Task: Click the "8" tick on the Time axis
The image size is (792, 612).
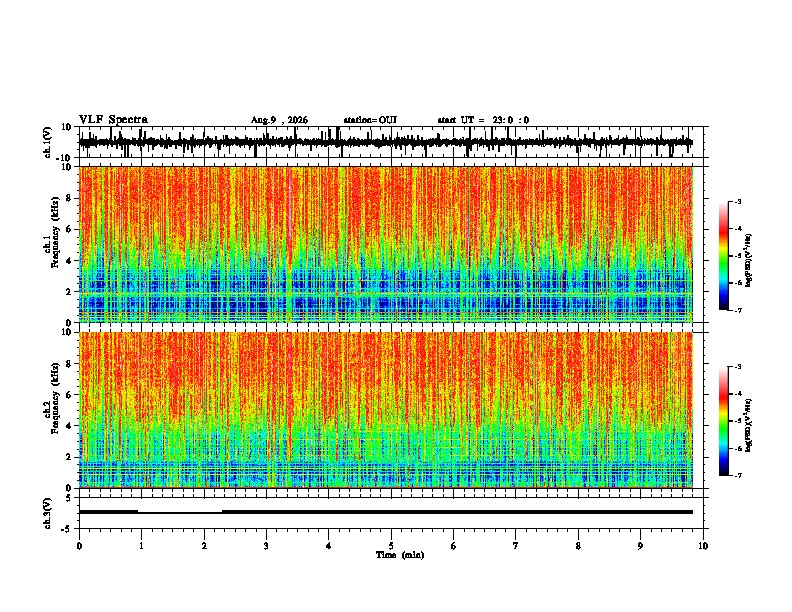Action: click(x=578, y=546)
